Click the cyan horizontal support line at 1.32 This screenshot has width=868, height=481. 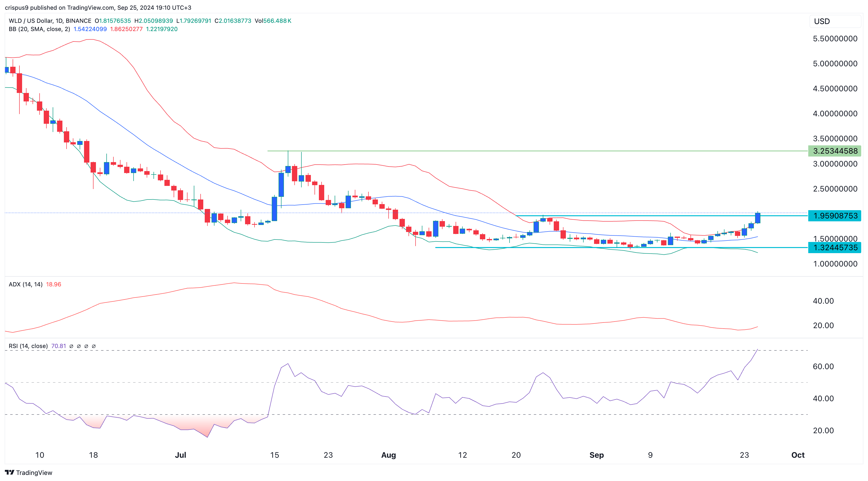coord(621,248)
